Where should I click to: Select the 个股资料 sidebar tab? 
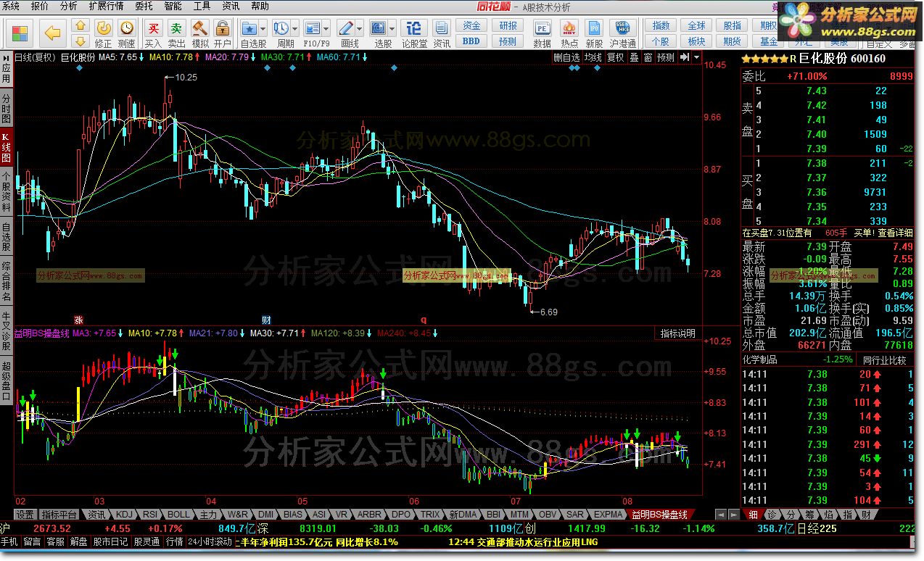point(6,191)
